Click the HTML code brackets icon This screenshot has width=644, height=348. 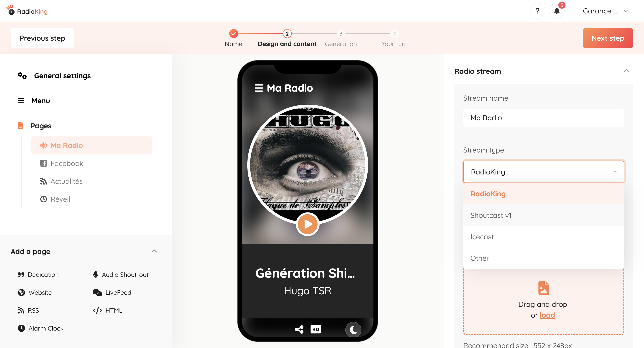point(97,310)
